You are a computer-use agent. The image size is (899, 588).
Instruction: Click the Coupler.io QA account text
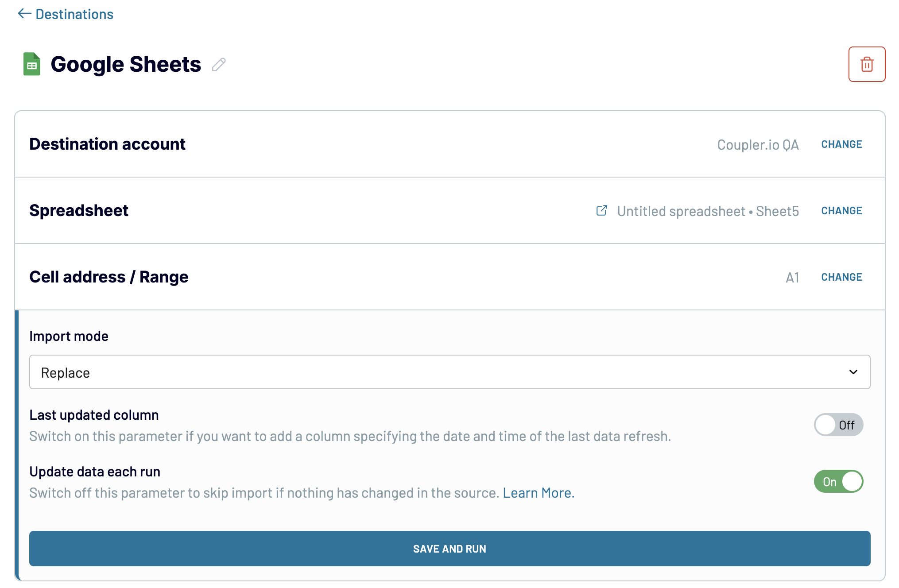pos(758,145)
